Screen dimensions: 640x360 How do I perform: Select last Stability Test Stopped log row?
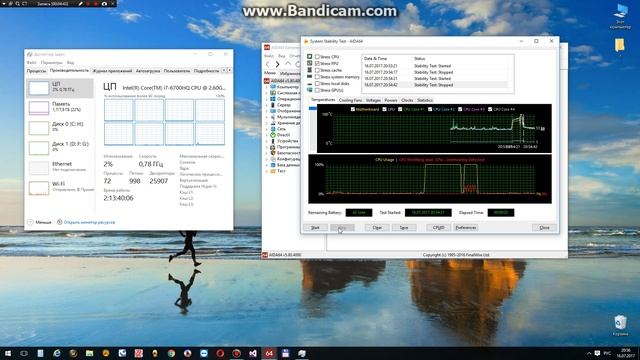click(x=435, y=85)
